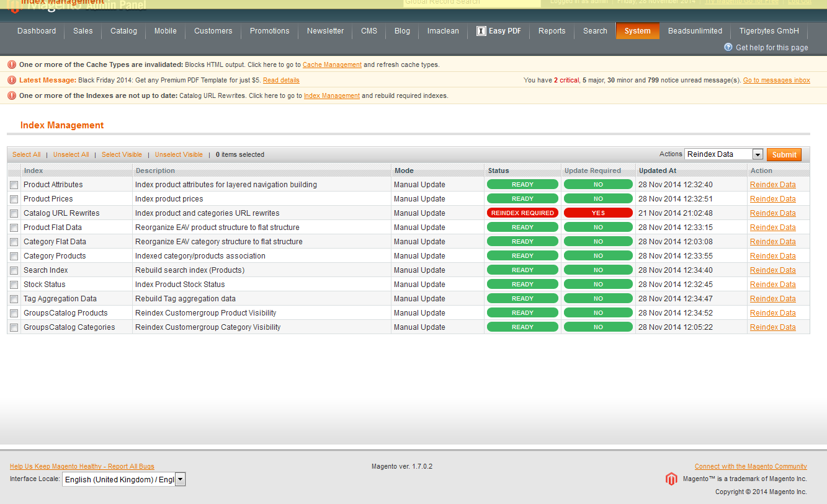Image resolution: width=827 pixels, height=504 pixels.
Task: Open the Cache Management link
Action: (x=332, y=64)
